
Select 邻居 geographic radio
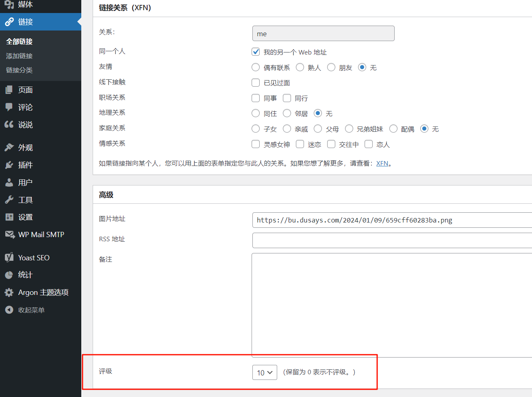click(287, 113)
